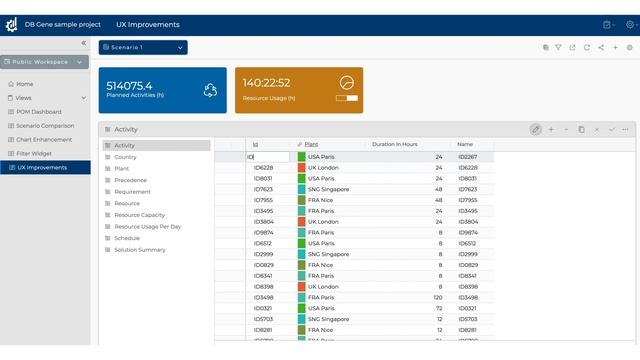Image resolution: width=640 pixels, height=360 pixels.
Task: Select UX Improvements in the sidebar
Action: point(45,167)
